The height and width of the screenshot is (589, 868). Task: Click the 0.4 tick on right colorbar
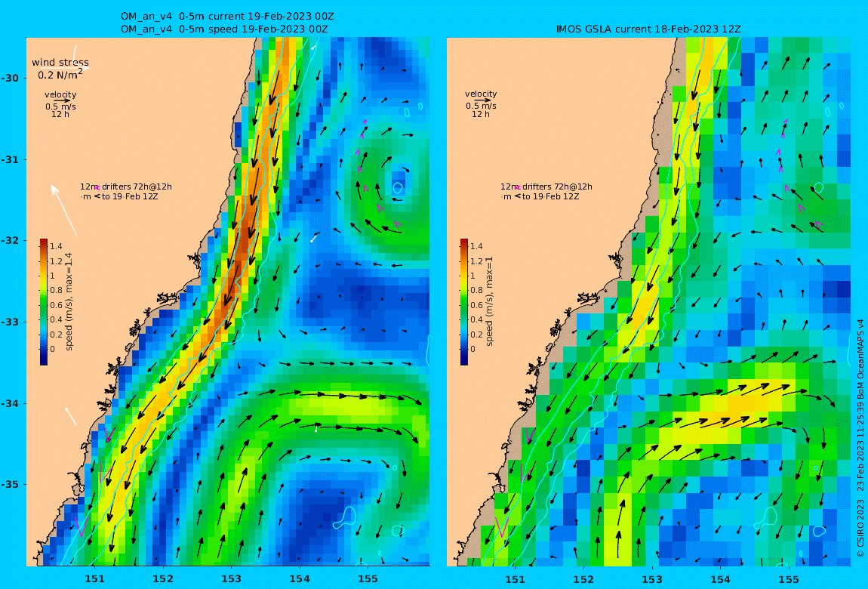pos(476,319)
